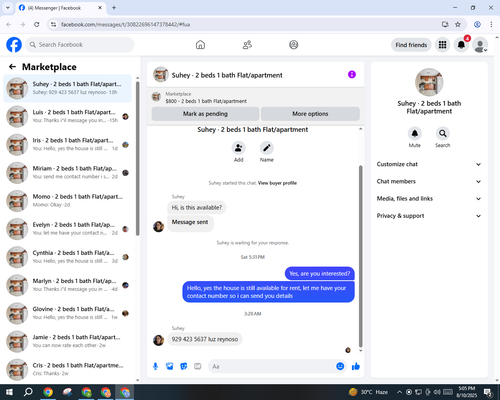Open the notifications bell

point(461,45)
